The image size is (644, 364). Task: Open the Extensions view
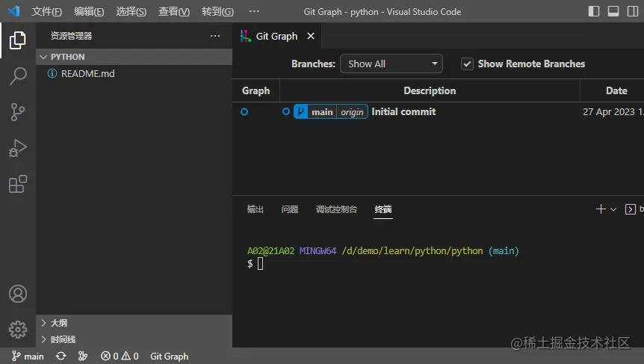pos(18,184)
